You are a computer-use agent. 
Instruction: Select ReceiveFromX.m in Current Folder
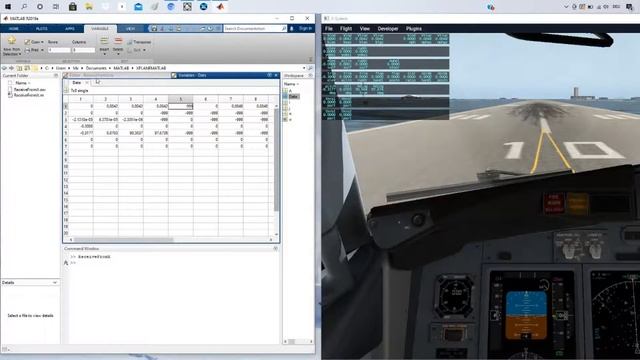(x=29, y=95)
